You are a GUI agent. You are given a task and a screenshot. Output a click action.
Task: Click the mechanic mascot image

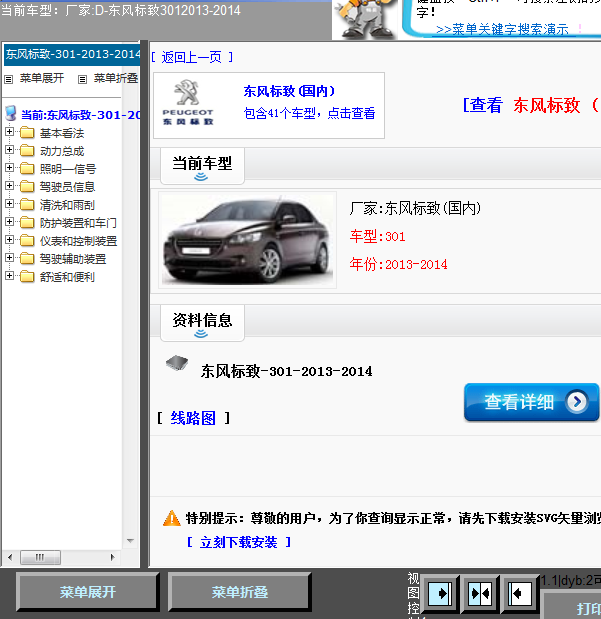tap(366, 19)
